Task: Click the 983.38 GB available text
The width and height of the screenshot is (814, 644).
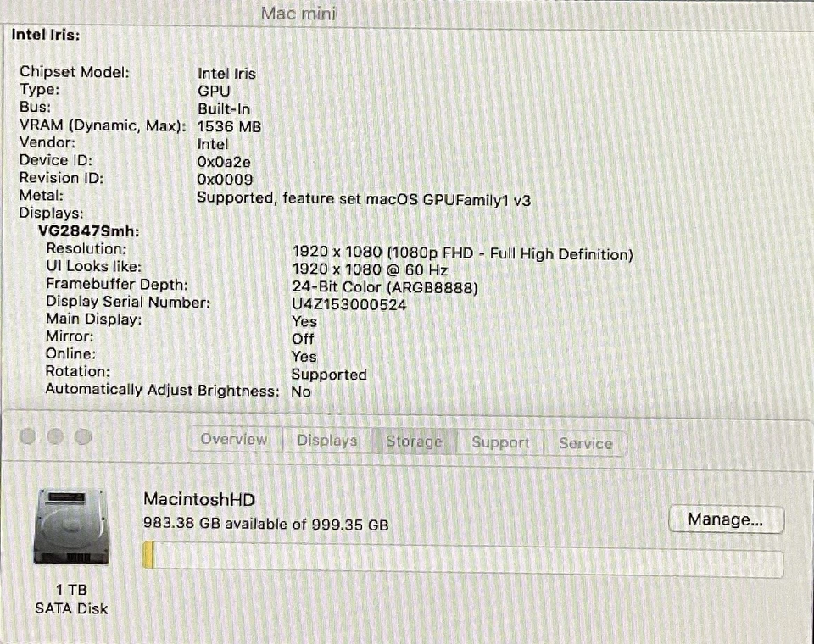Action: point(264,524)
